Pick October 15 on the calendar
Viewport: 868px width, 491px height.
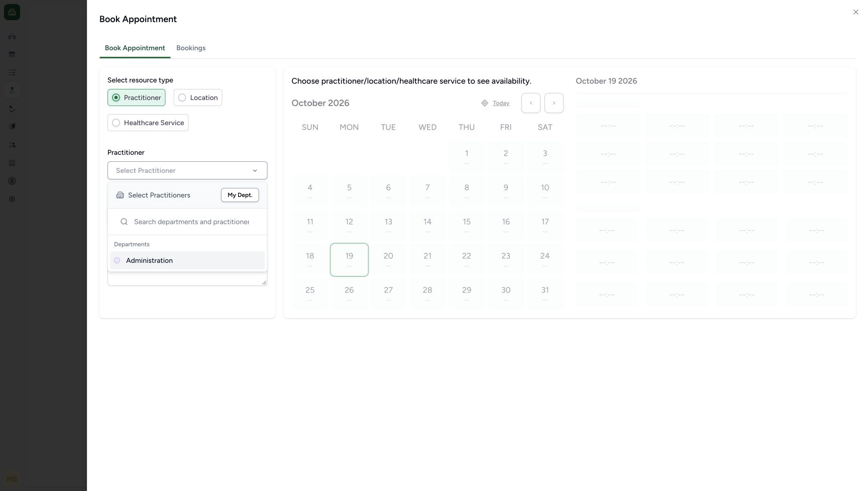(x=467, y=226)
